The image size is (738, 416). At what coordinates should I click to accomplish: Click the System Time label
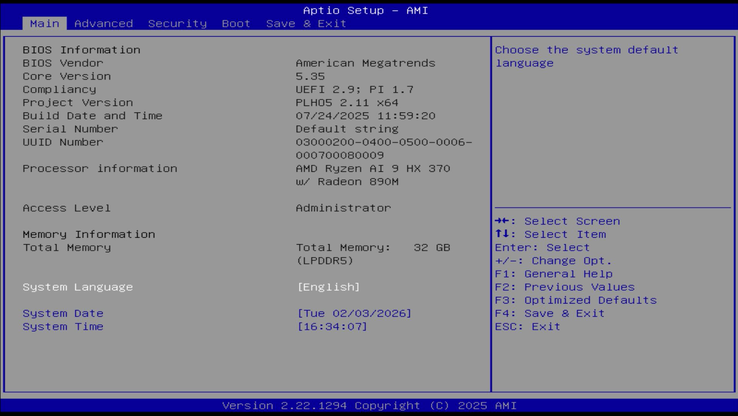click(63, 326)
